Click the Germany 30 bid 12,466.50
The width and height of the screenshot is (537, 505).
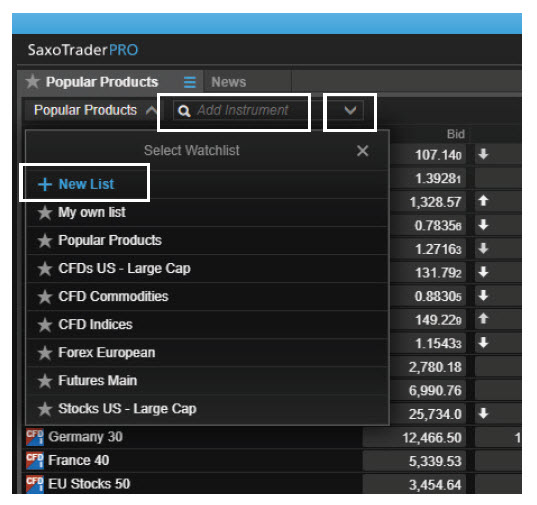(x=432, y=438)
